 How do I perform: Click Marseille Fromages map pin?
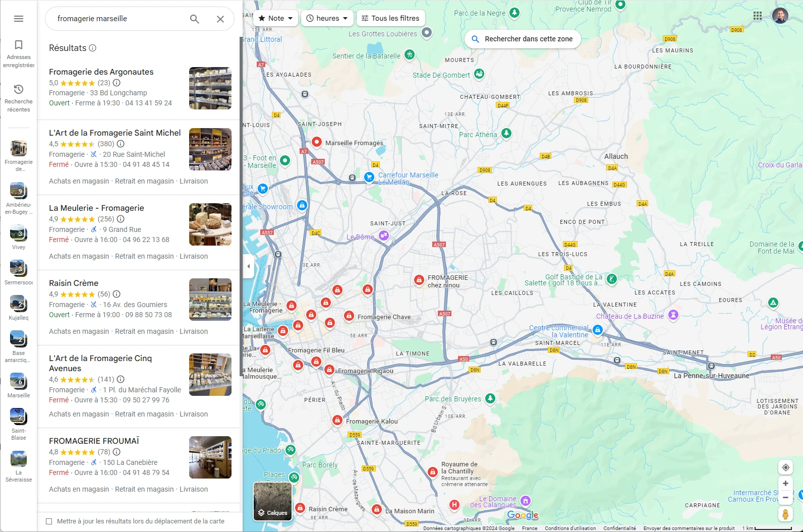tap(317, 142)
